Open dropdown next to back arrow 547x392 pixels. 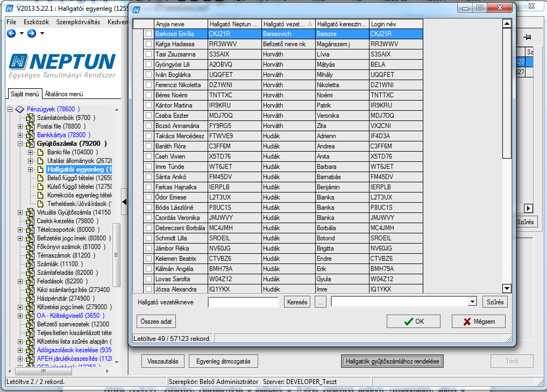(x=22, y=33)
